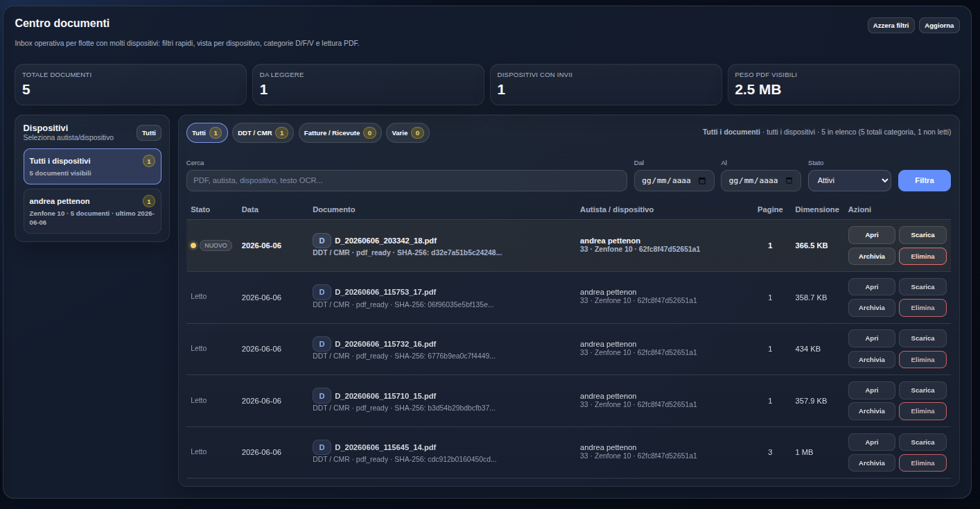This screenshot has width=980, height=509.
Task: Click the Da leggere stat card
Action: tap(368, 85)
